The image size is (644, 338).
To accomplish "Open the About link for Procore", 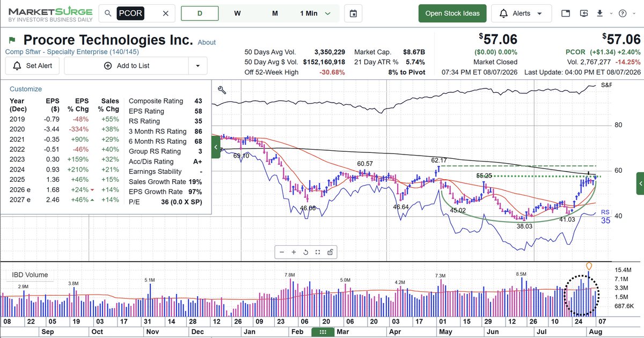I will (x=207, y=42).
